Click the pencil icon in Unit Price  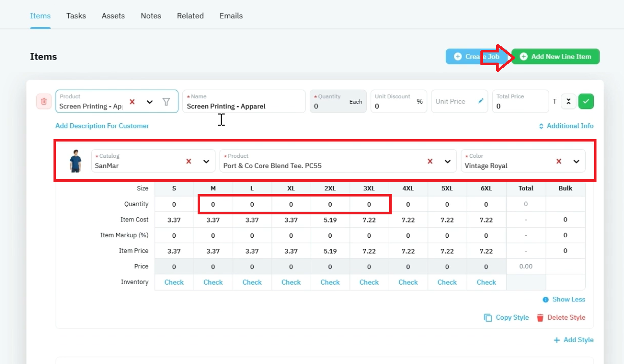coord(481,101)
